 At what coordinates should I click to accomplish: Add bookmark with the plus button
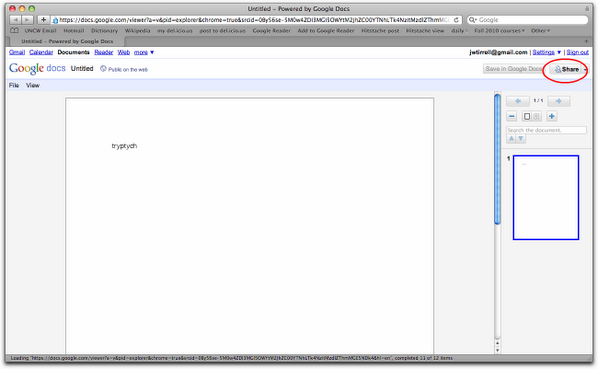pos(43,20)
